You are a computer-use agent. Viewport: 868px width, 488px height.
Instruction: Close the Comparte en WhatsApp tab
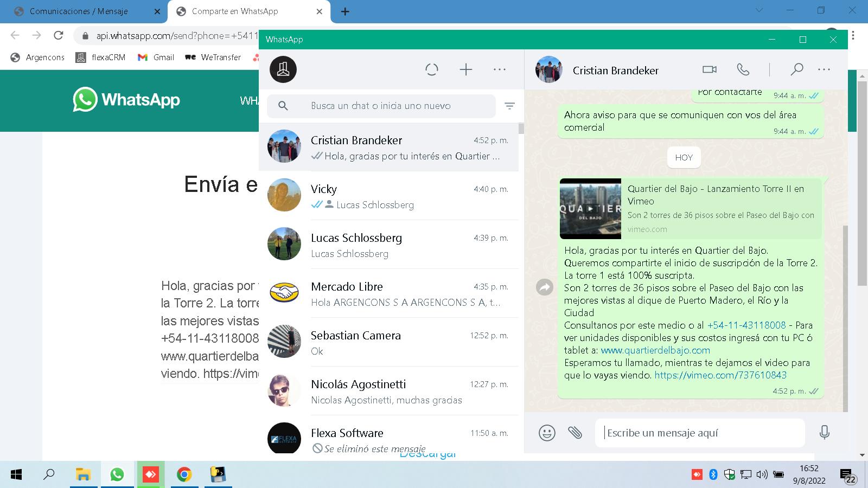click(x=319, y=11)
